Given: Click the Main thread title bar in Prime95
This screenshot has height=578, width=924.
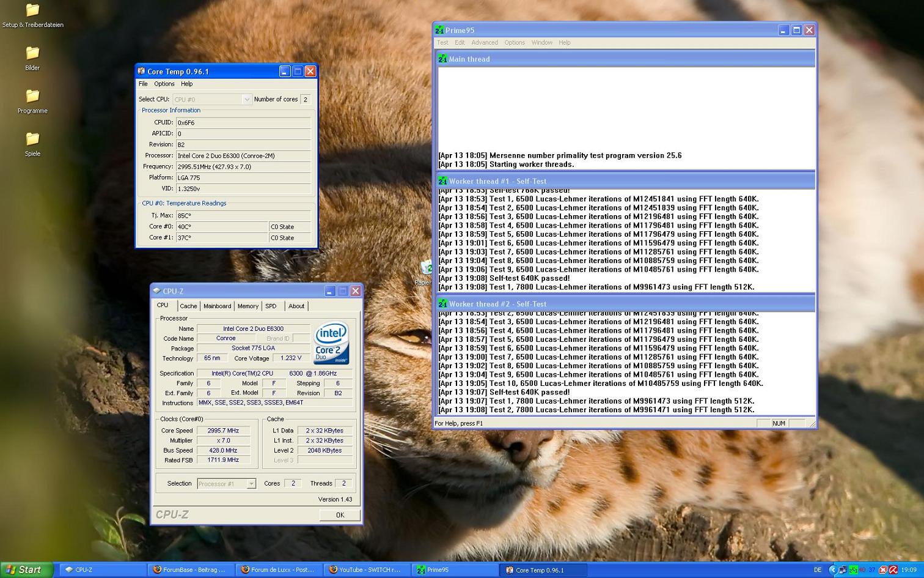Looking at the screenshot, I should pyautogui.click(x=626, y=59).
